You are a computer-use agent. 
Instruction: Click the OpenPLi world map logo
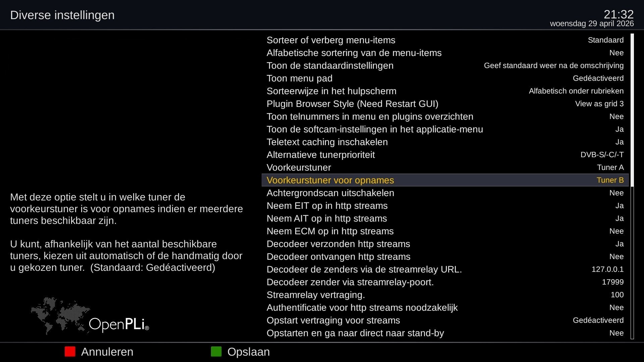[90, 317]
